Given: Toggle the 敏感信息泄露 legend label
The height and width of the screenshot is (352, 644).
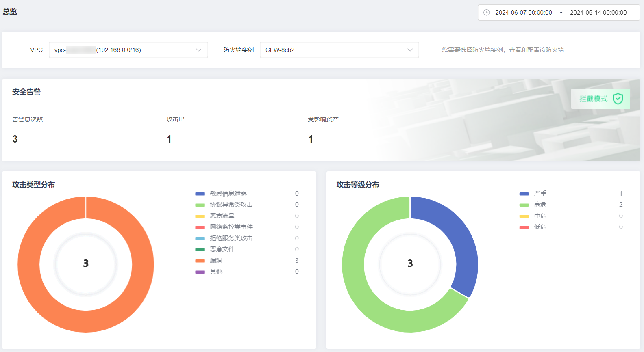Looking at the screenshot, I should coord(228,194).
